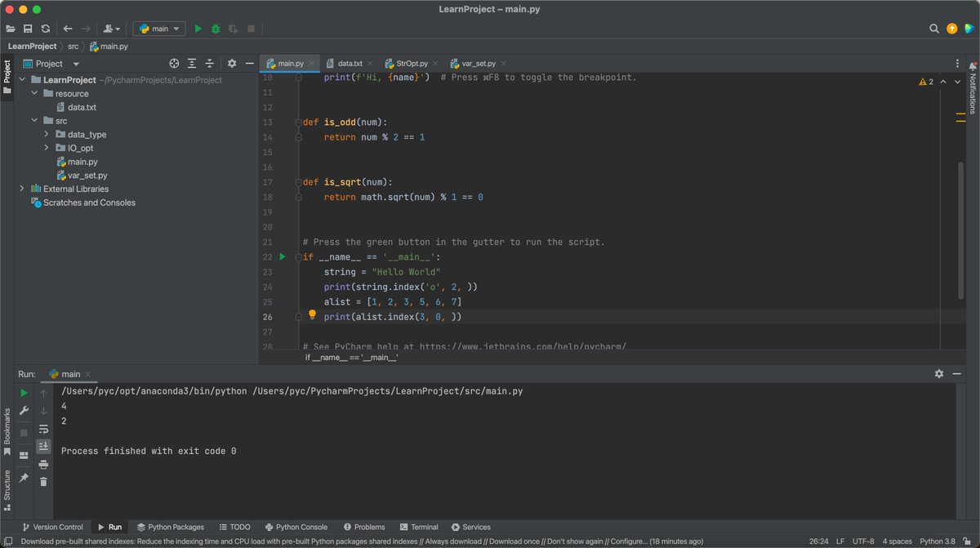980x548 pixels.
Task: Click Restore Layout icon in Run panel
Action: coord(24,455)
